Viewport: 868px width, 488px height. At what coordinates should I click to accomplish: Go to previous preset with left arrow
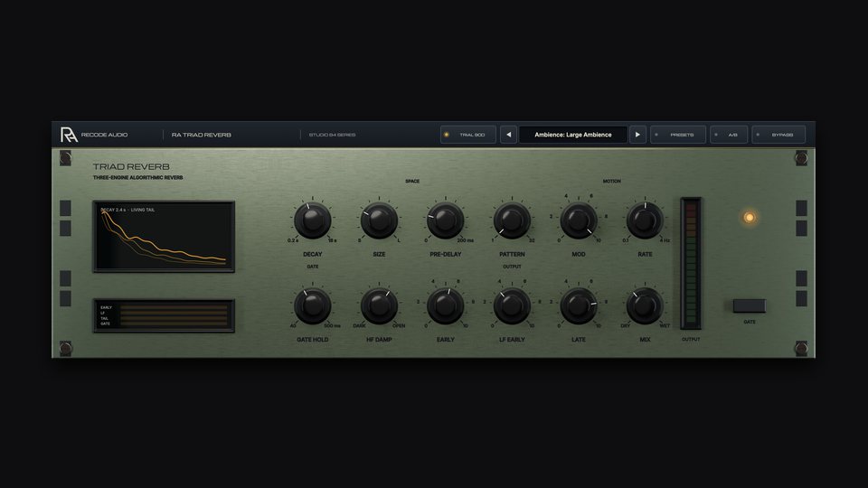coord(508,135)
